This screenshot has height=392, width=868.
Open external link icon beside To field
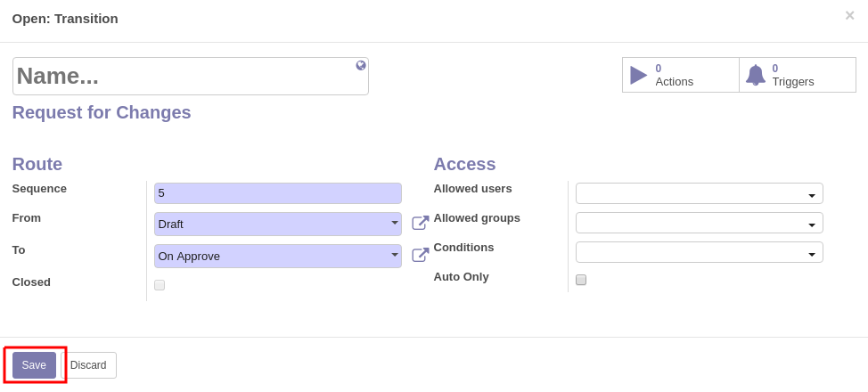(x=420, y=255)
